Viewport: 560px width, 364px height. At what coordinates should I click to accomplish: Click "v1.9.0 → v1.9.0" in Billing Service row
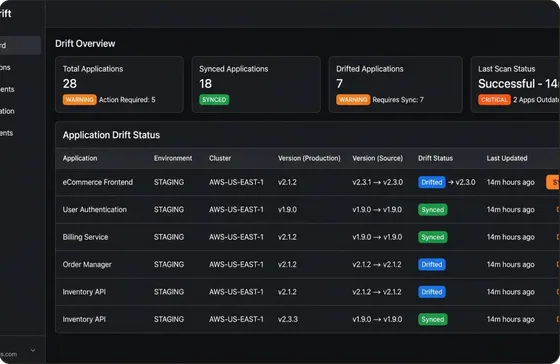[x=377, y=237]
